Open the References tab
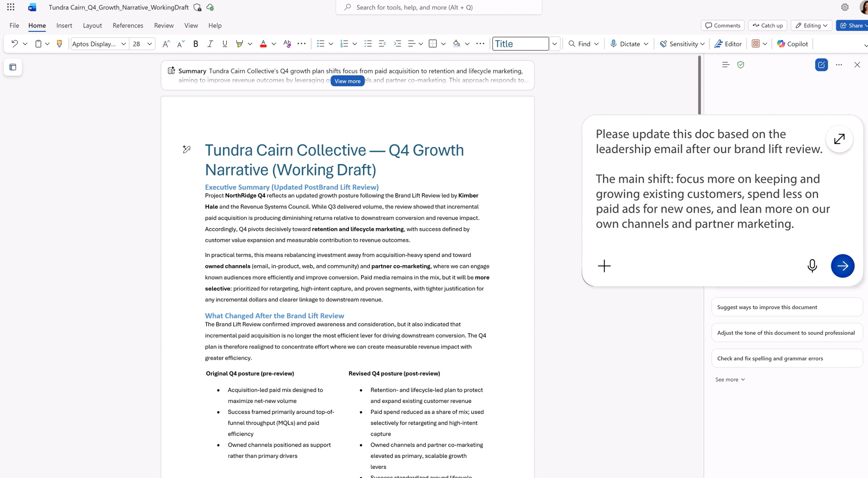Image resolution: width=868 pixels, height=478 pixels. [x=128, y=25]
